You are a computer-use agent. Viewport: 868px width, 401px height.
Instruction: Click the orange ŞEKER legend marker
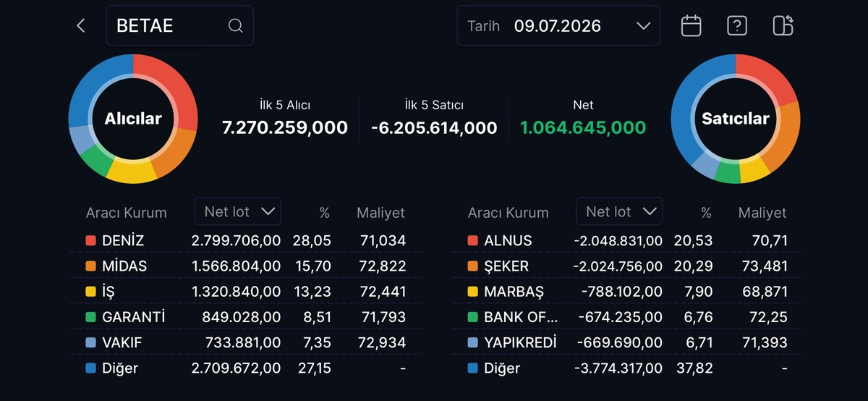click(472, 266)
